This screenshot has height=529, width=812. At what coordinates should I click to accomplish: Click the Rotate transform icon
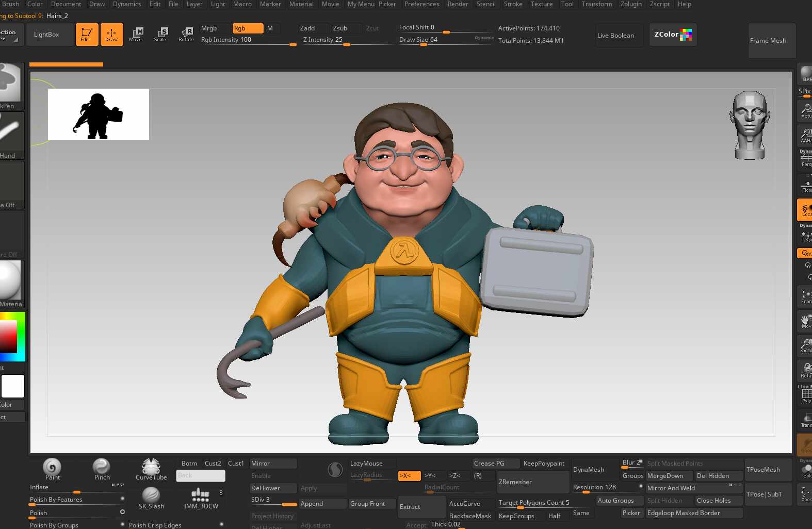tap(186, 34)
